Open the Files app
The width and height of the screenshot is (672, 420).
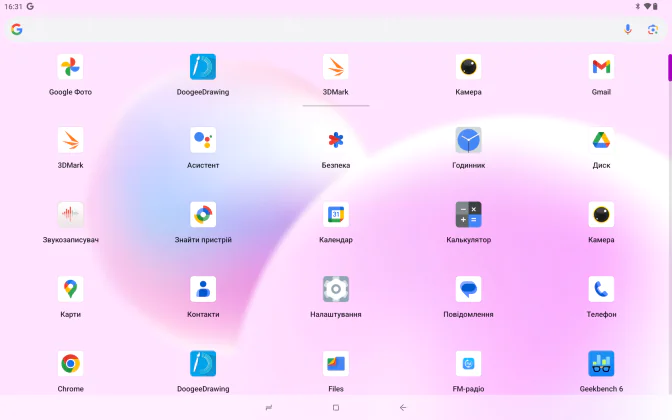(336, 364)
